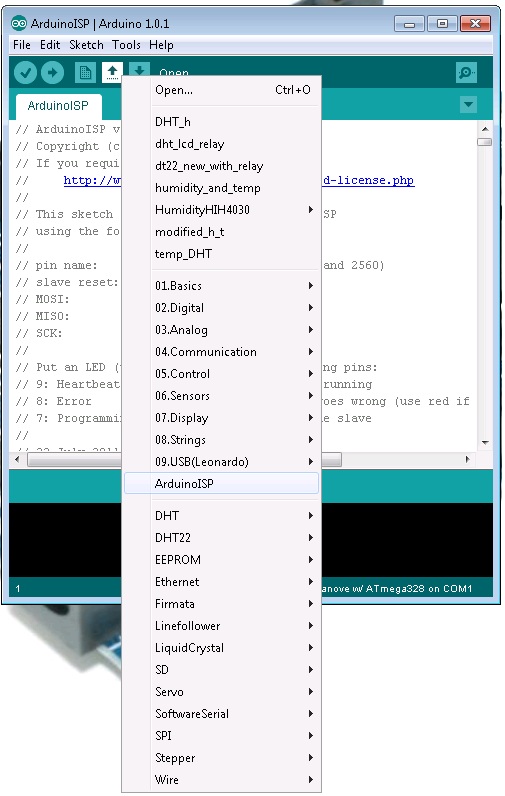Open the Sketch menu

pos(86,45)
